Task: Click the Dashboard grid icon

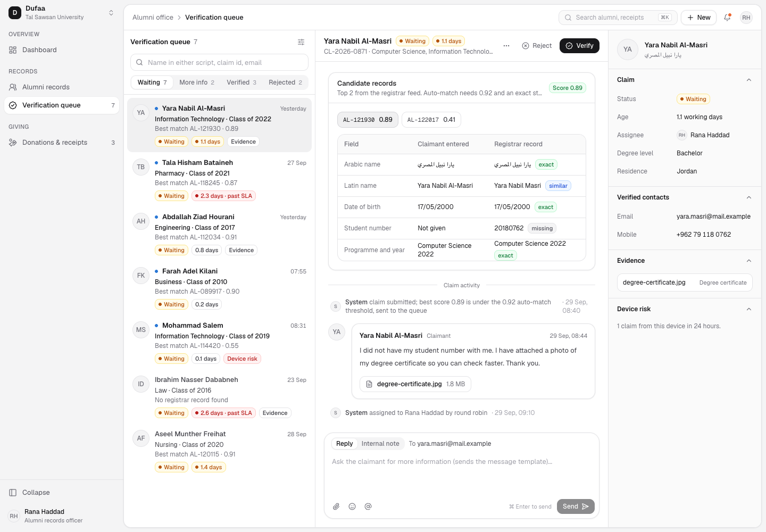Action: [x=13, y=50]
